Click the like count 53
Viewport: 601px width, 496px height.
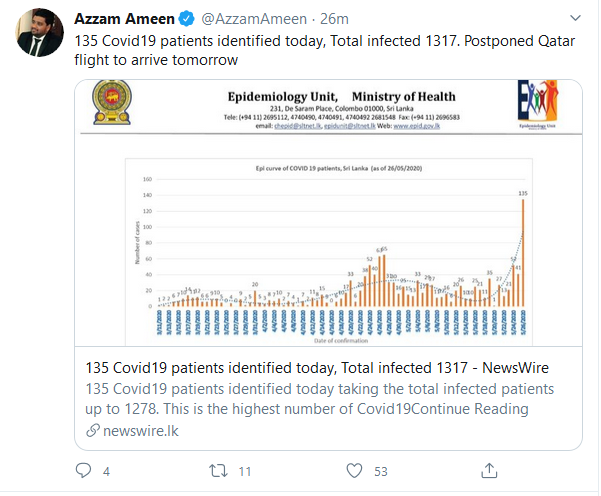point(381,471)
